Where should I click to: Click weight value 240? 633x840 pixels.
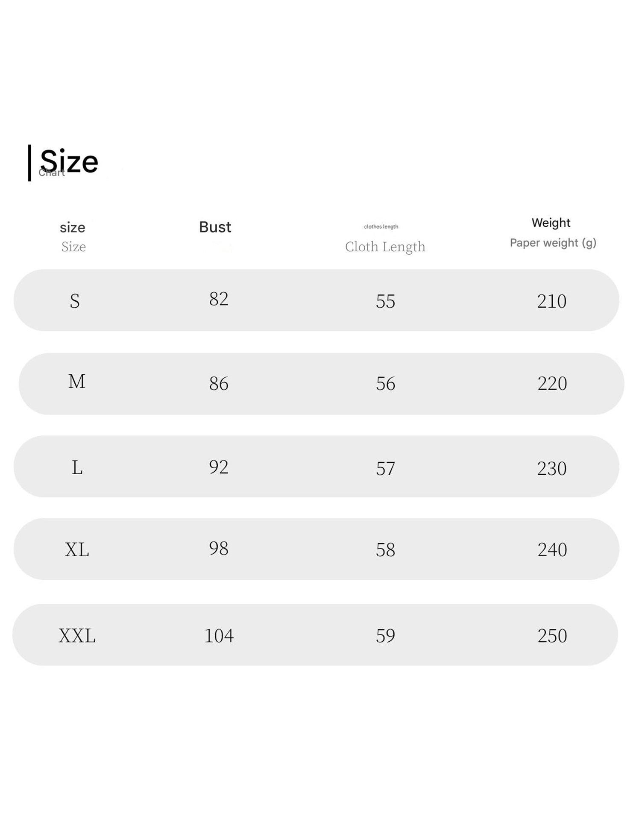click(x=552, y=550)
